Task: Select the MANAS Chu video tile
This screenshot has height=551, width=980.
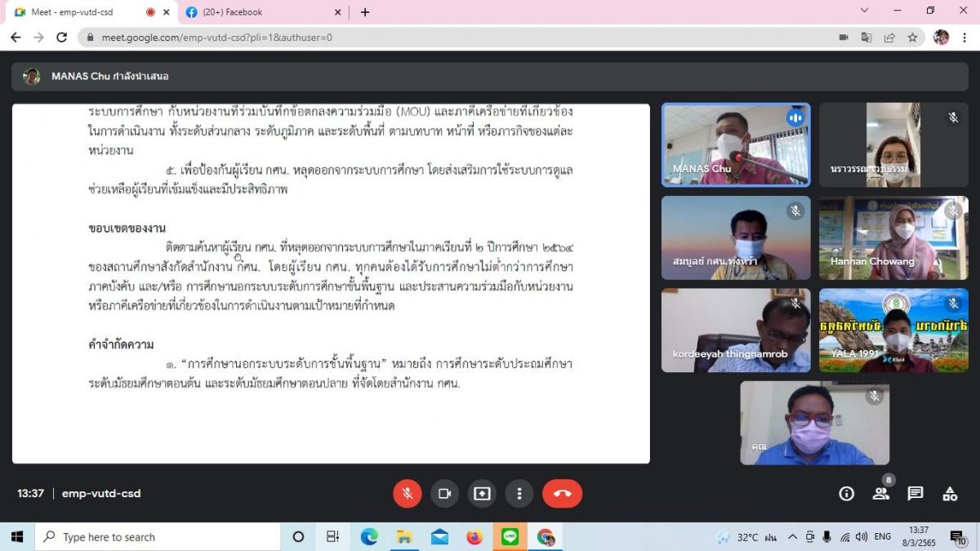Action: tap(735, 144)
